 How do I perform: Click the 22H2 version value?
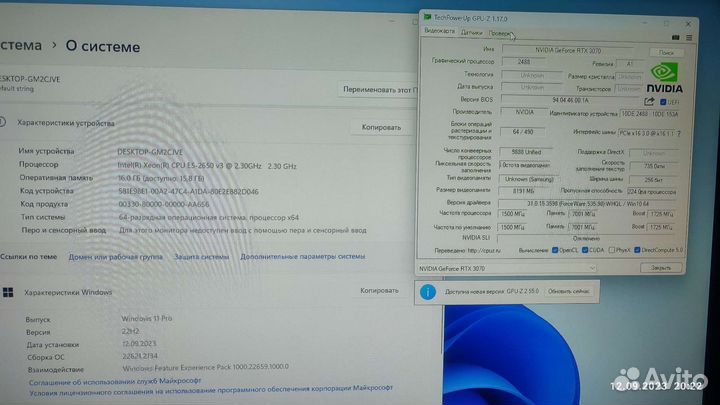130,331
